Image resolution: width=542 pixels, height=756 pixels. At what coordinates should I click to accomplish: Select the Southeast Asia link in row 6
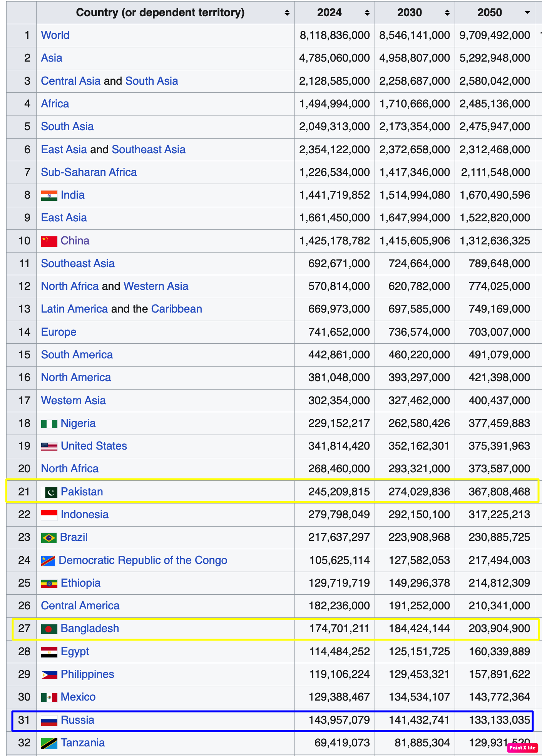pyautogui.click(x=149, y=149)
